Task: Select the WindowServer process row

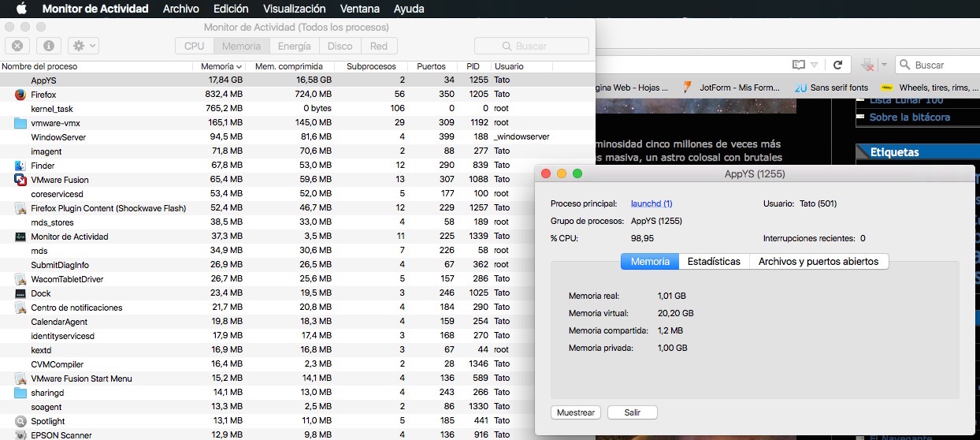Action: 297,137
